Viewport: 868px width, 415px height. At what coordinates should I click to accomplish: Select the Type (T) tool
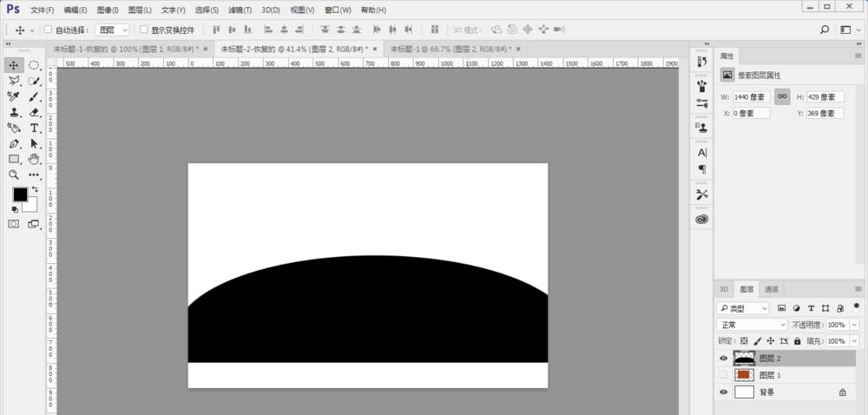pos(35,128)
